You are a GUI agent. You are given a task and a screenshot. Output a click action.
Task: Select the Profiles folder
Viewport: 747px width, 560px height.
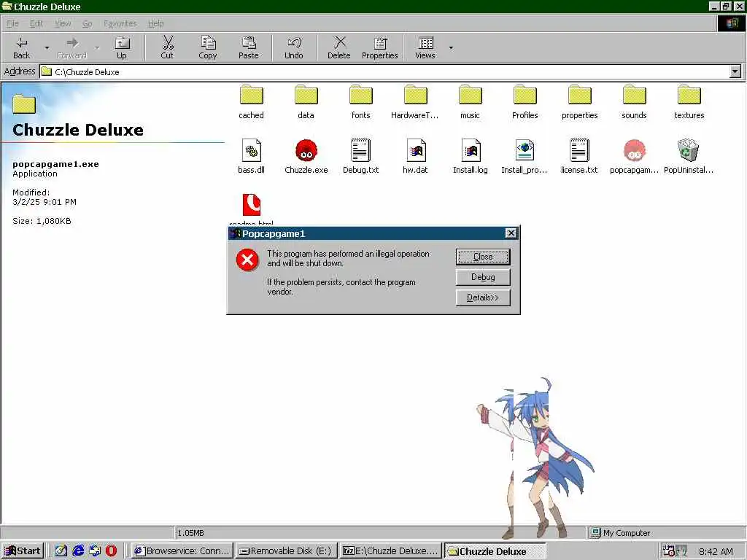click(525, 102)
